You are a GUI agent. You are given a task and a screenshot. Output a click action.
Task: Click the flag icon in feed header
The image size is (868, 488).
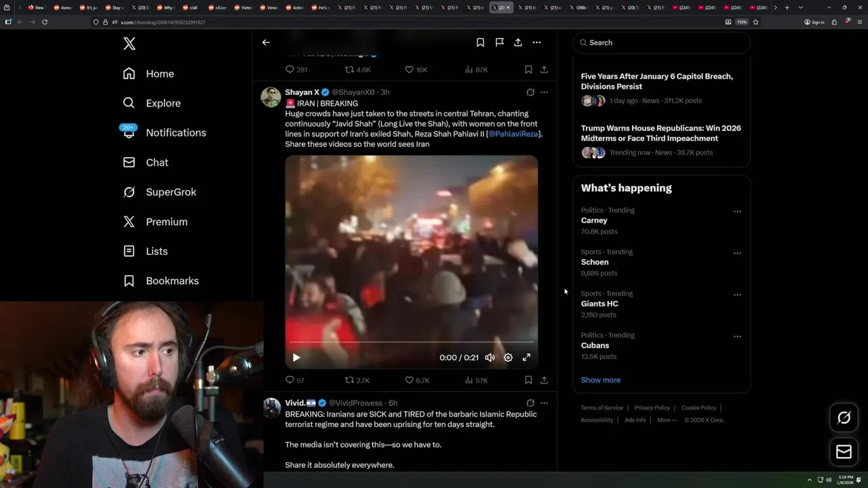[x=499, y=42]
